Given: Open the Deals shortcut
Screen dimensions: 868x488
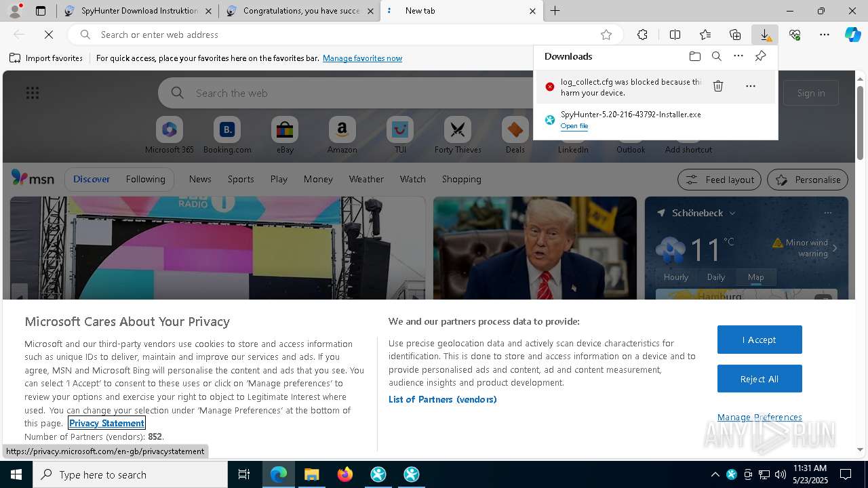Looking at the screenshot, I should (515, 135).
